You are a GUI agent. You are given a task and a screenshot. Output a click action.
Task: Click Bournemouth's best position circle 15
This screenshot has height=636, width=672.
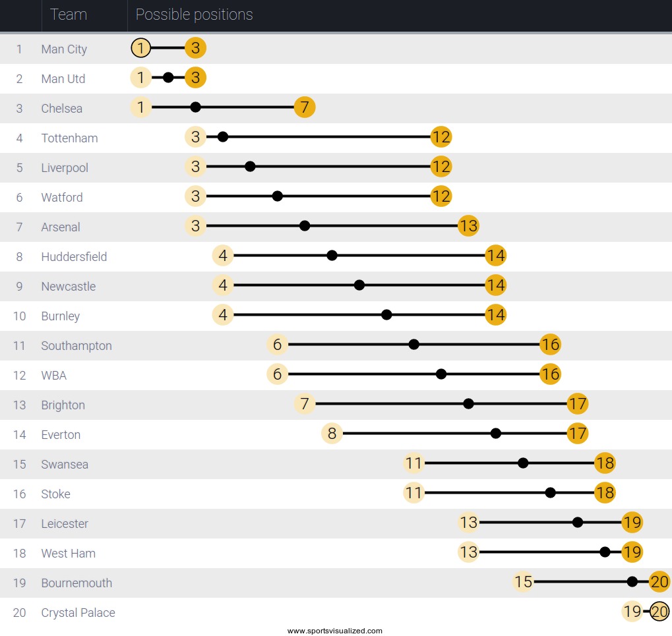[x=523, y=582]
